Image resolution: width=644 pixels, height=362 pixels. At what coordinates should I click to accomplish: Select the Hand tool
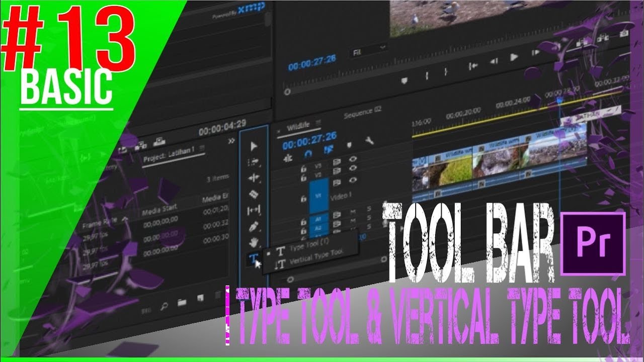[254, 242]
